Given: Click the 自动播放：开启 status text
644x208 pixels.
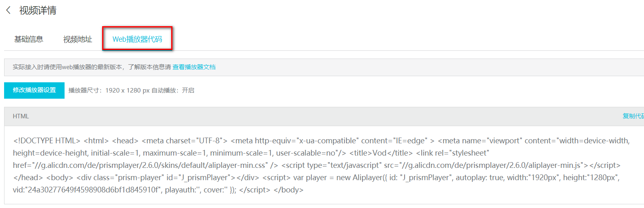Looking at the screenshot, I should tap(173, 90).
